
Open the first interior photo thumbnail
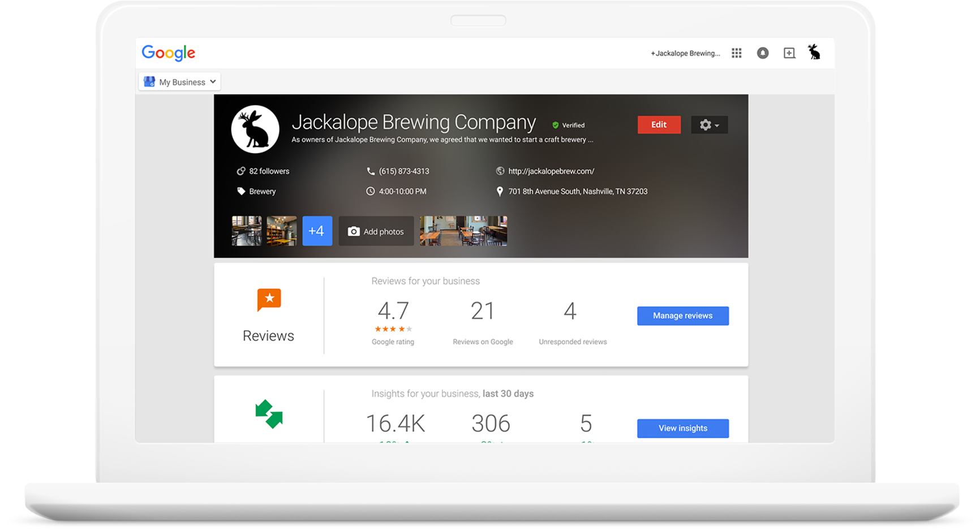click(247, 231)
